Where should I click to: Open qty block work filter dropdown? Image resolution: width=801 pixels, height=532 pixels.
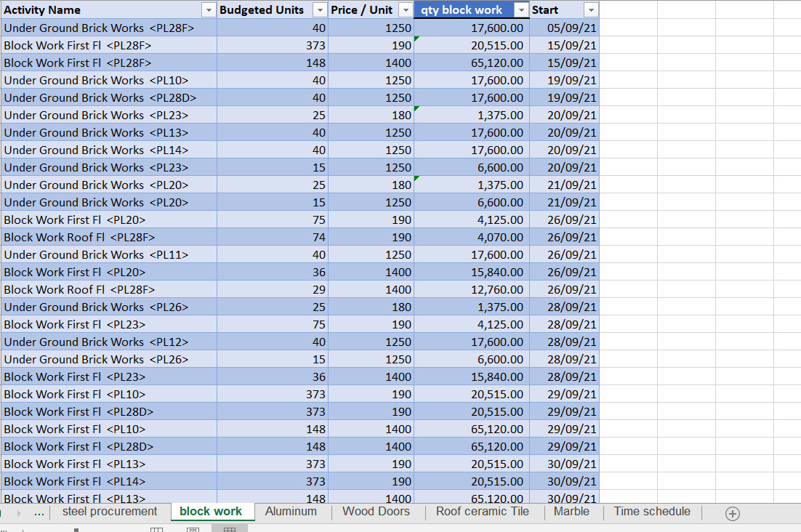pos(521,10)
